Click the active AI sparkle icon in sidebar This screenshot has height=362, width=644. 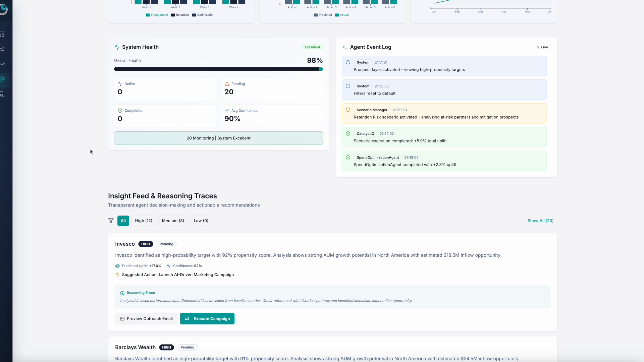tap(2, 79)
